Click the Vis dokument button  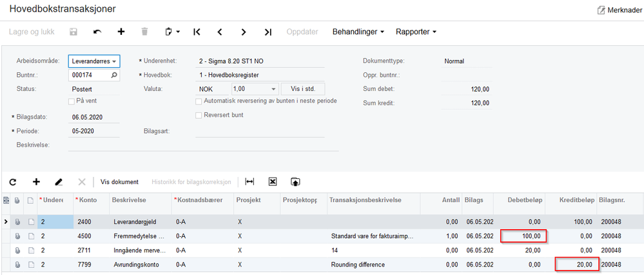[x=119, y=182]
